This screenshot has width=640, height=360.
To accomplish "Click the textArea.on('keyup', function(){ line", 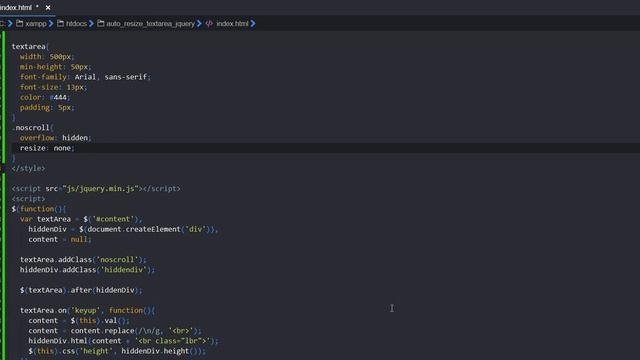I will point(87,311).
